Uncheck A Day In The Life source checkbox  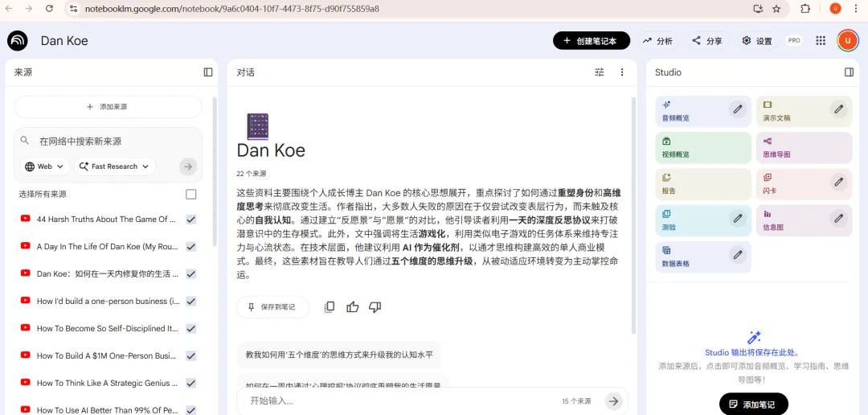191,247
